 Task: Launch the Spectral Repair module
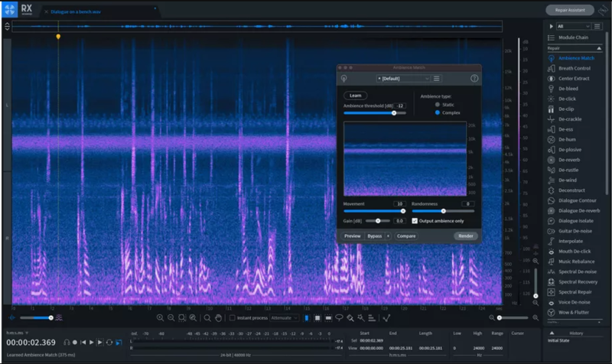pos(577,291)
